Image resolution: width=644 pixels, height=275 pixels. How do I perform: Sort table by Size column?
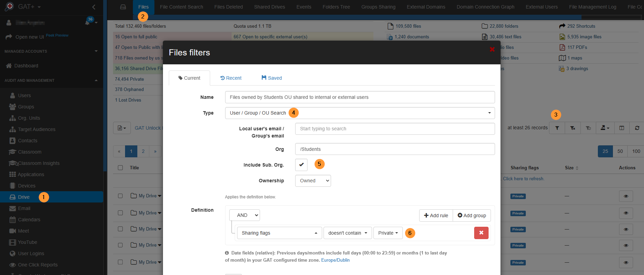(571, 168)
